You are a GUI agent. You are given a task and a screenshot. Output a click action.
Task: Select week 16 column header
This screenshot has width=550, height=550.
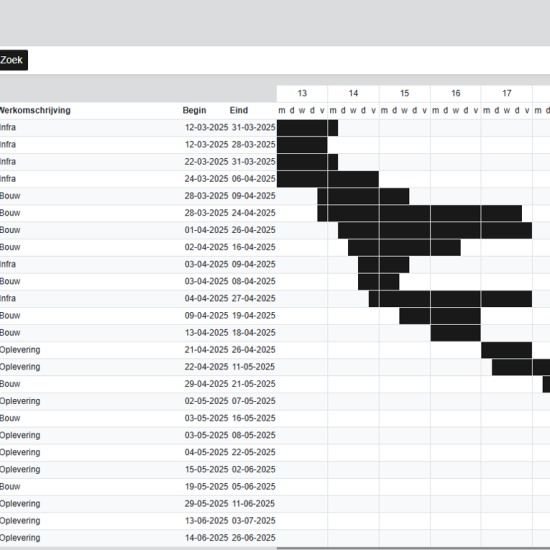tap(456, 94)
